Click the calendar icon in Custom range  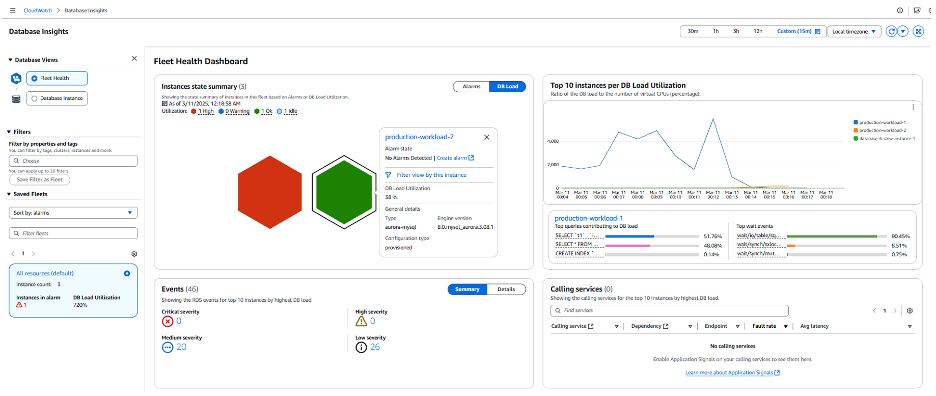(x=817, y=32)
